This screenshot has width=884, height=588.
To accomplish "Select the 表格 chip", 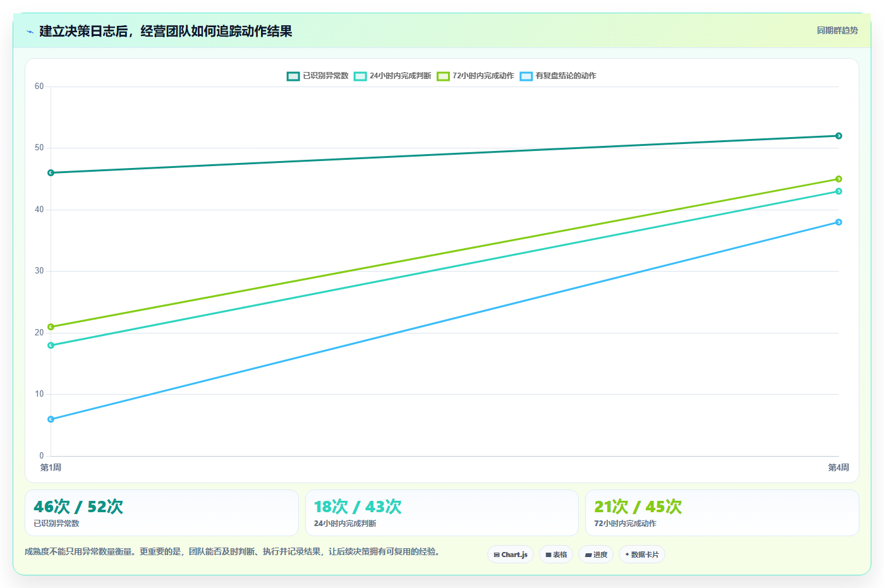I will point(556,555).
